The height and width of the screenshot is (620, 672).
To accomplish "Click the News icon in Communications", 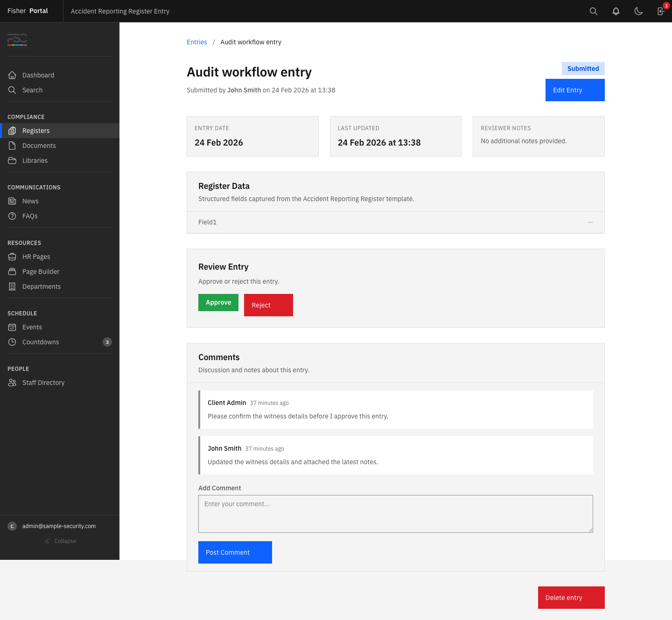I will (12, 201).
